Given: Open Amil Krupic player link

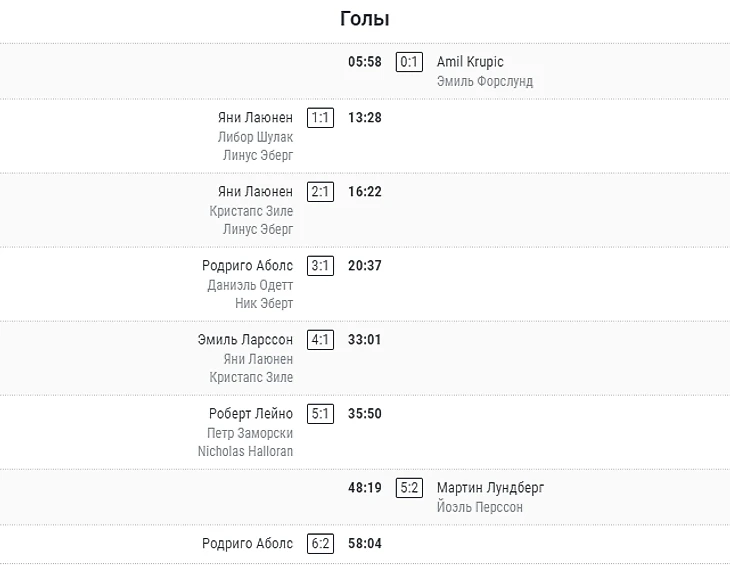Looking at the screenshot, I should [x=470, y=62].
